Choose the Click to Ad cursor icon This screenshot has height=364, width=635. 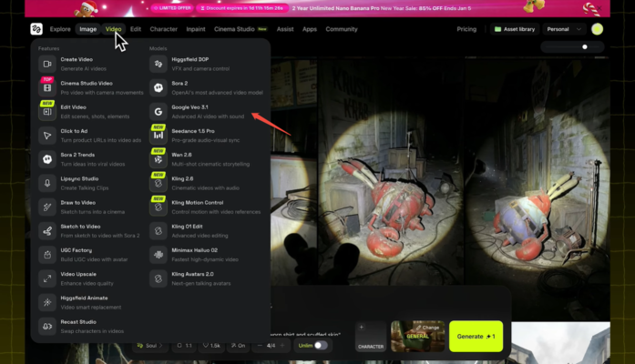(x=47, y=136)
